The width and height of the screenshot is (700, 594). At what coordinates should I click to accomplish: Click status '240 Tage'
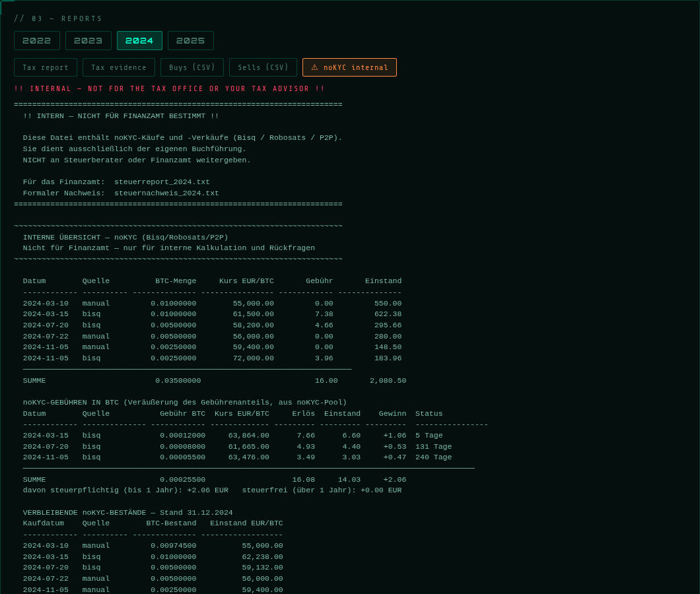point(433,457)
